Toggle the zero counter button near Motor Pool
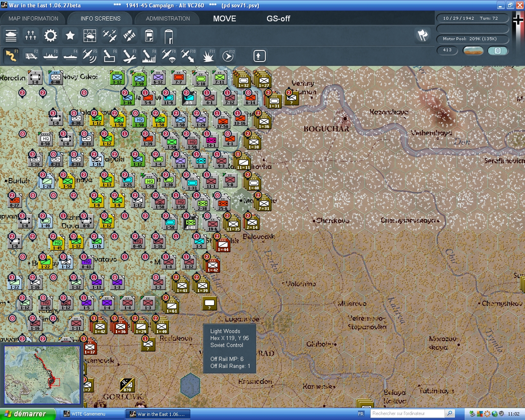525x420 pixels. click(x=498, y=50)
